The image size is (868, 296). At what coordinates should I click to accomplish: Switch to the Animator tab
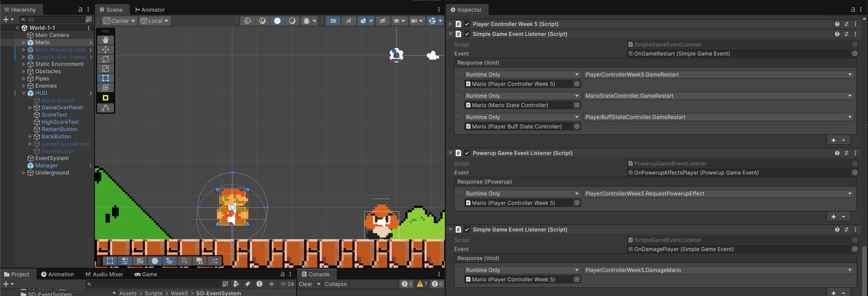[150, 10]
